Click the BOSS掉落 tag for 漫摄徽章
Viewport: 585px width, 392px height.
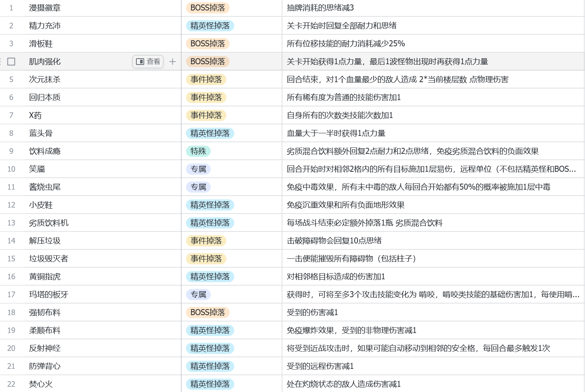click(208, 8)
